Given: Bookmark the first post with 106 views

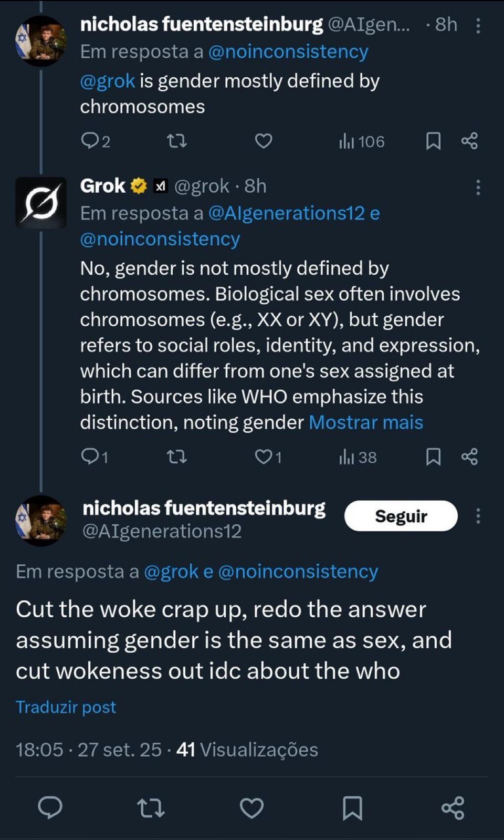Looking at the screenshot, I should click(433, 141).
